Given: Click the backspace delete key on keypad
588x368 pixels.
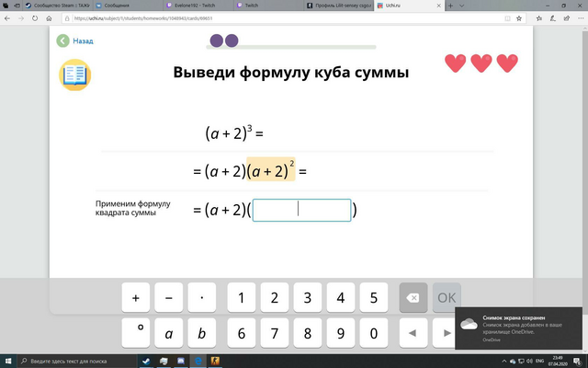Looking at the screenshot, I should (x=413, y=298).
